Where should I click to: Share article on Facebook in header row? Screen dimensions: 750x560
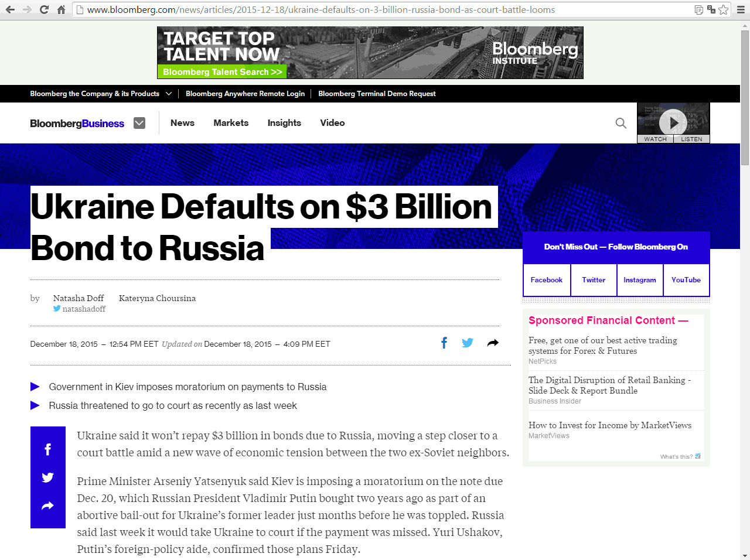click(444, 343)
